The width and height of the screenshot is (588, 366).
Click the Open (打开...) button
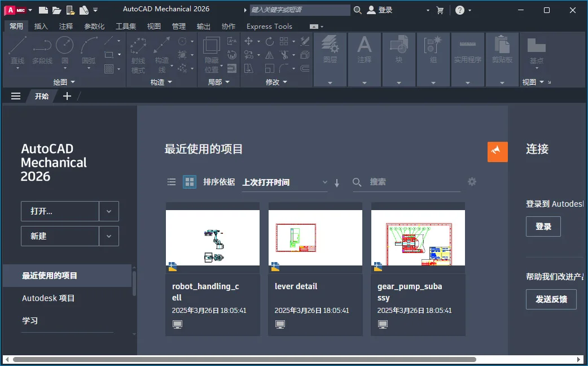point(60,211)
